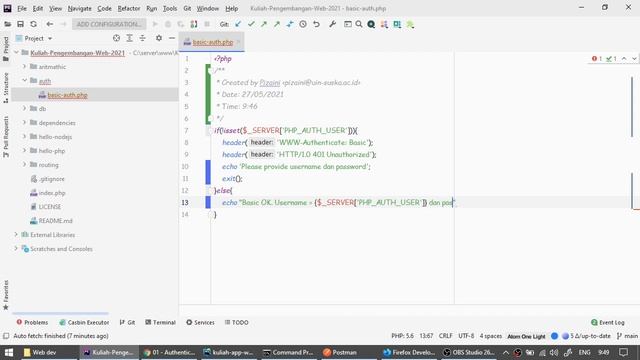Click the error count indicator in editor
Image resolution: width=640 pixels, height=360 pixels.
point(597,59)
